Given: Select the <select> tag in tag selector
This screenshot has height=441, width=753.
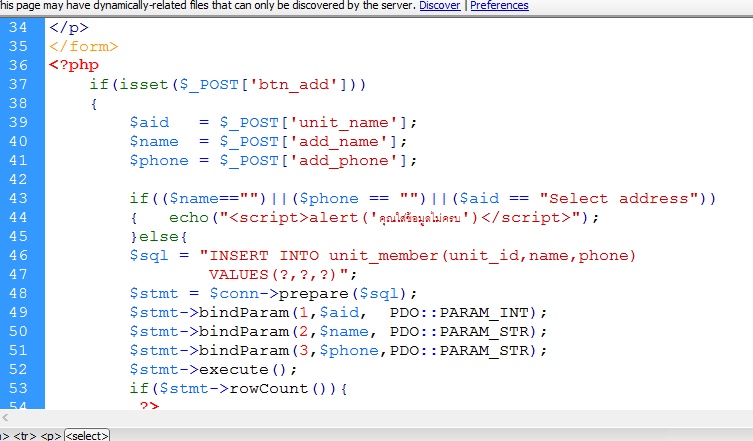Looking at the screenshot, I should pyautogui.click(x=87, y=435).
